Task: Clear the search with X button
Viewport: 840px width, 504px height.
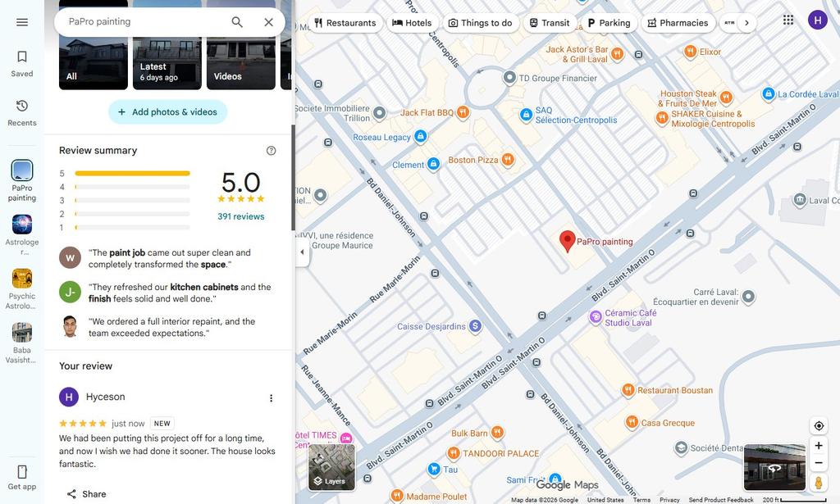Action: tap(269, 22)
